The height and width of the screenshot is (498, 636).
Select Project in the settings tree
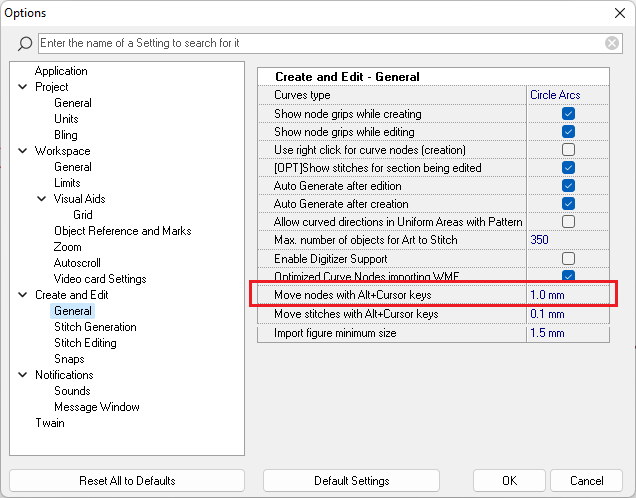pyautogui.click(x=52, y=87)
